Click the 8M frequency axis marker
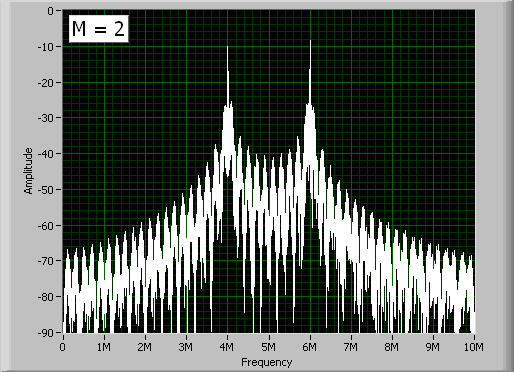The width and height of the screenshot is (514, 372). coord(391,347)
